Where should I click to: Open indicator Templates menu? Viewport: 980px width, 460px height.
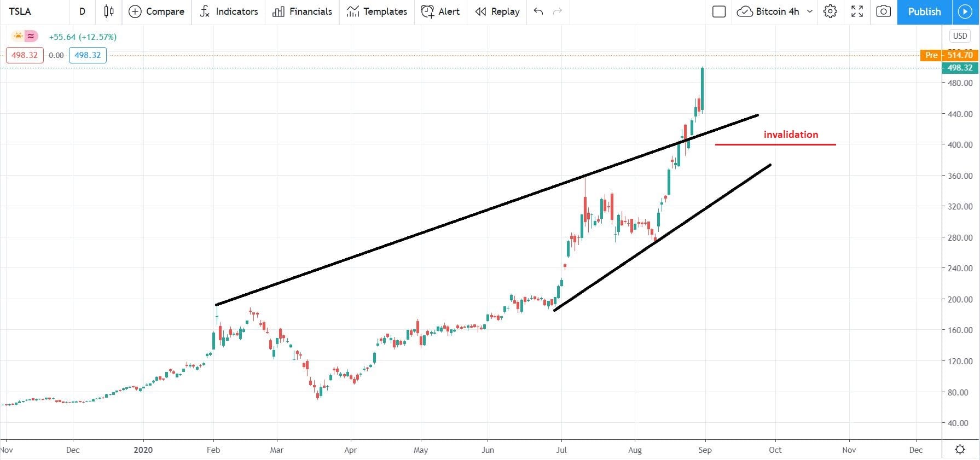point(377,11)
